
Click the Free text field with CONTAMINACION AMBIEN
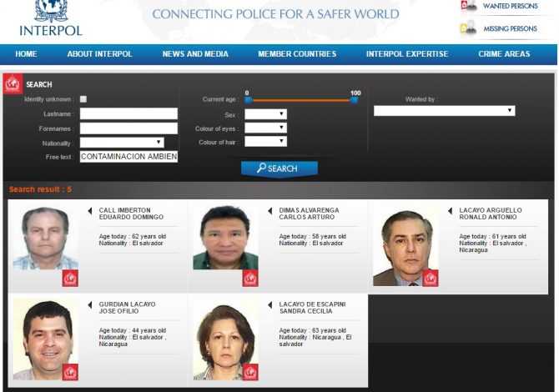point(128,157)
